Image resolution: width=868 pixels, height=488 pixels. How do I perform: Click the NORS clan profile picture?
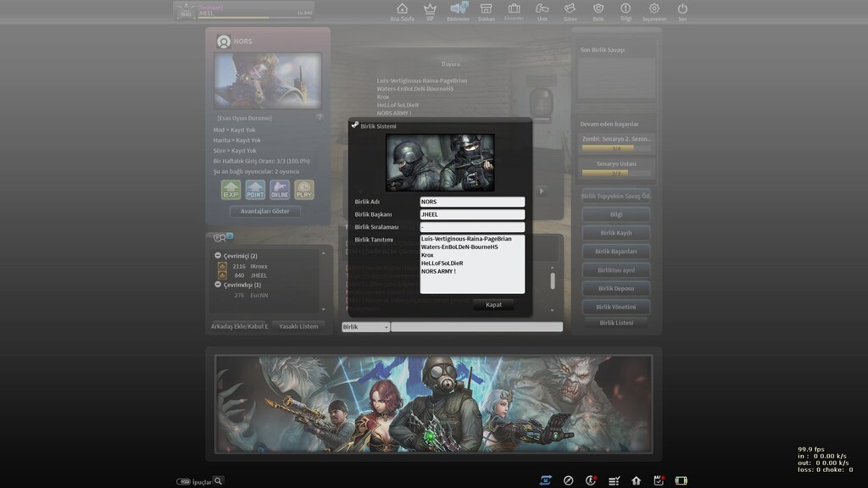click(x=267, y=80)
